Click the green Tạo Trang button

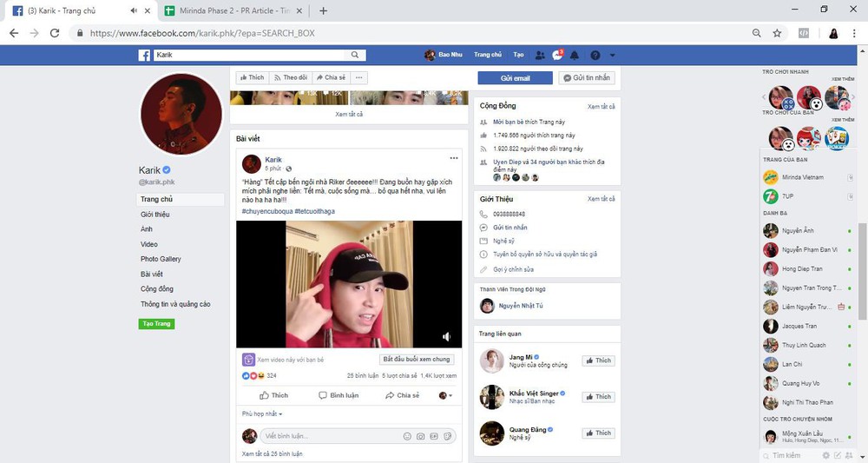156,323
